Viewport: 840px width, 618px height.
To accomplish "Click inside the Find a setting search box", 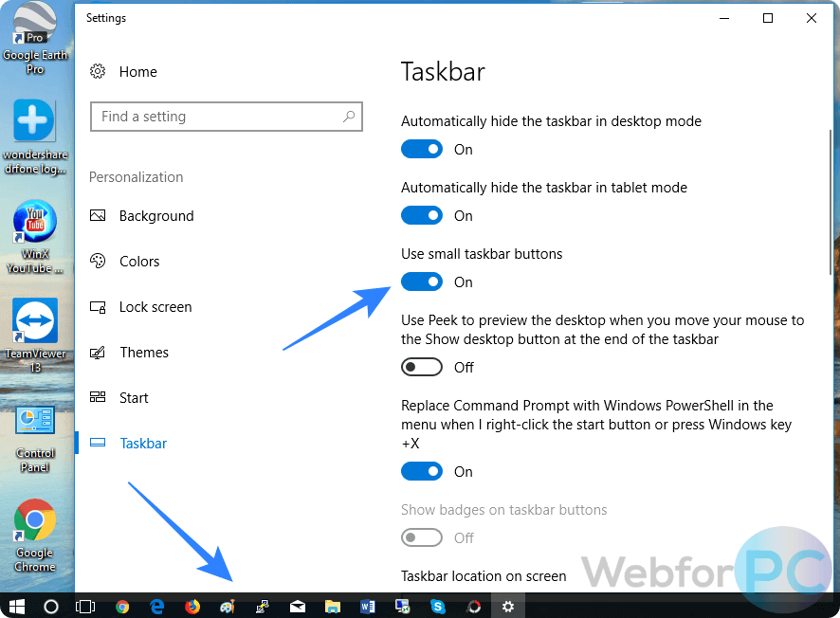I will (227, 116).
